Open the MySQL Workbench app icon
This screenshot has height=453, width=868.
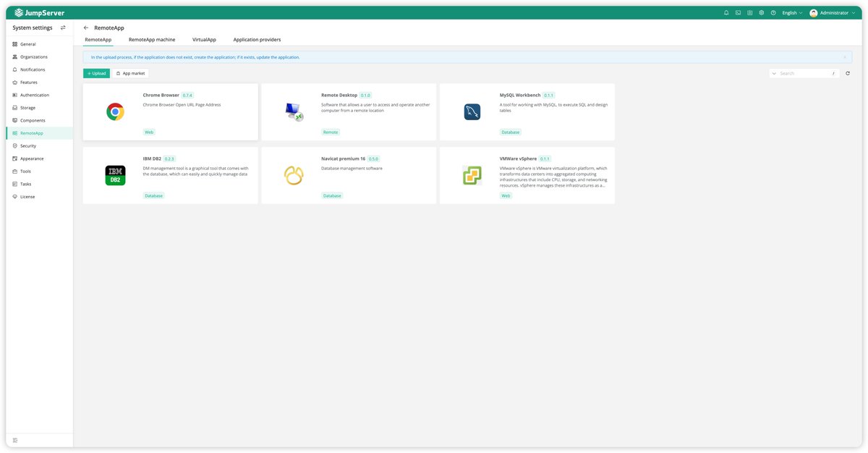(x=472, y=111)
